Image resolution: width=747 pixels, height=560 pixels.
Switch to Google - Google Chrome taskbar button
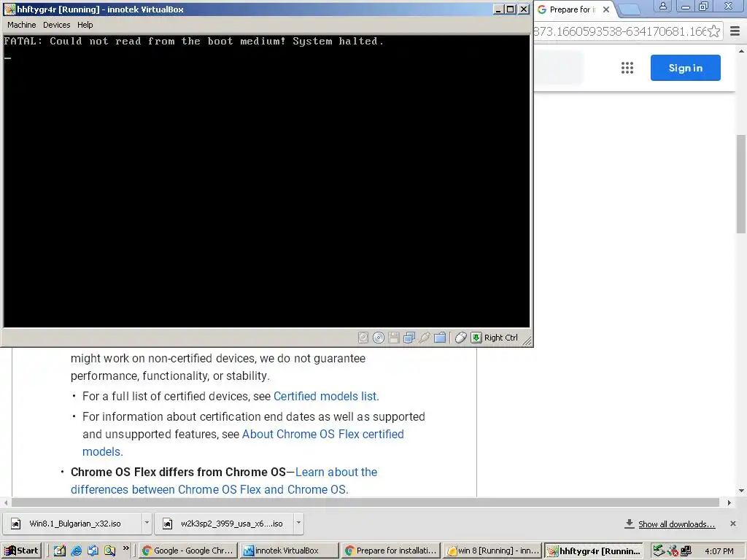point(187,551)
